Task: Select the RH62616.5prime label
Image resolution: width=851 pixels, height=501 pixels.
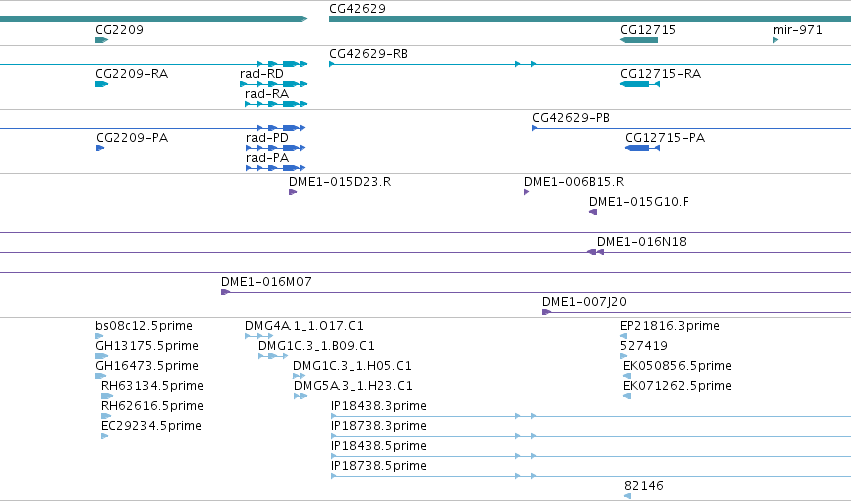Action: [x=152, y=407]
